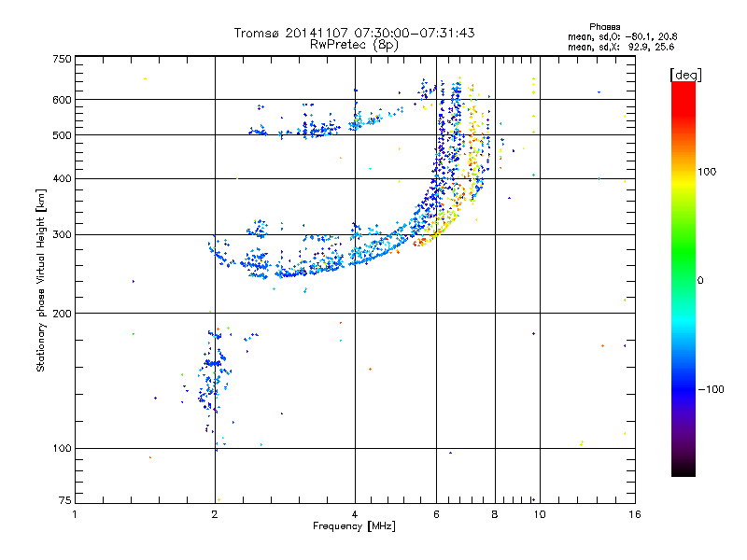
Task: Click the rainbow phase colorbar
Action: (684, 278)
